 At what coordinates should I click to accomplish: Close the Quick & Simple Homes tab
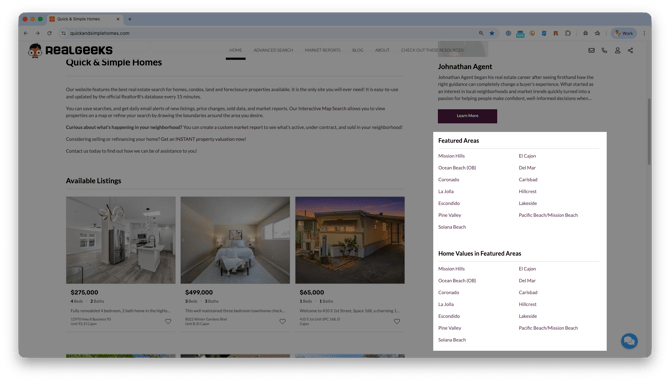pyautogui.click(x=118, y=19)
